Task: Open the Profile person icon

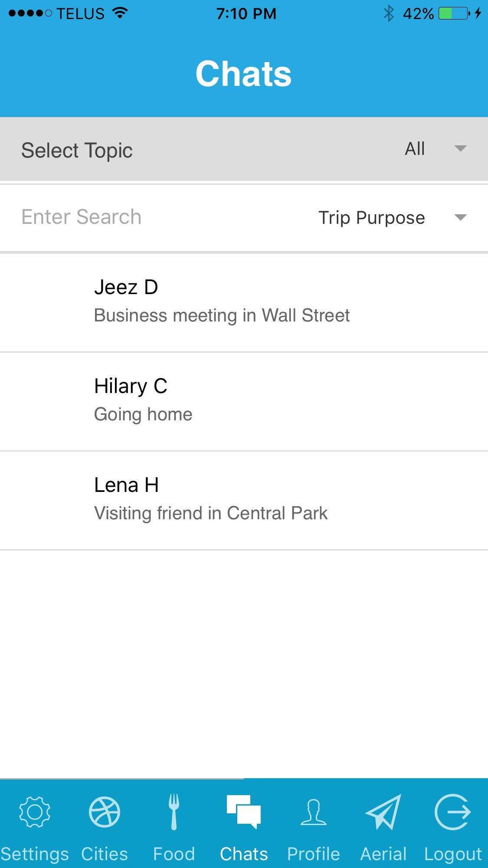Action: 313,812
